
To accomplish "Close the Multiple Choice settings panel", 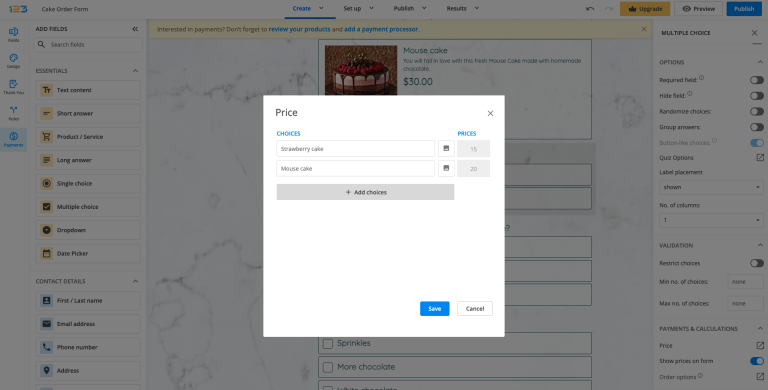I will [x=754, y=33].
